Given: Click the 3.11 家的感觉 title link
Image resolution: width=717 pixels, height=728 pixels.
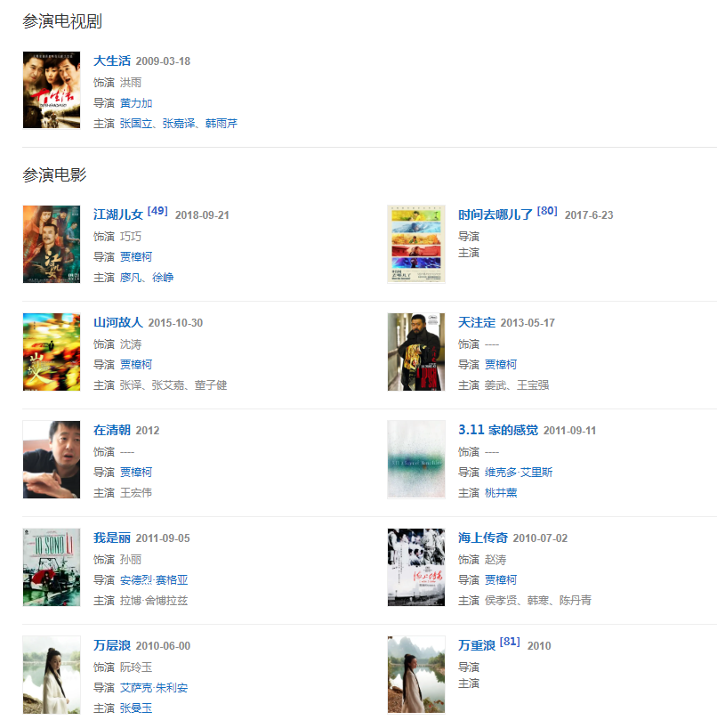Looking at the screenshot, I should 498,430.
